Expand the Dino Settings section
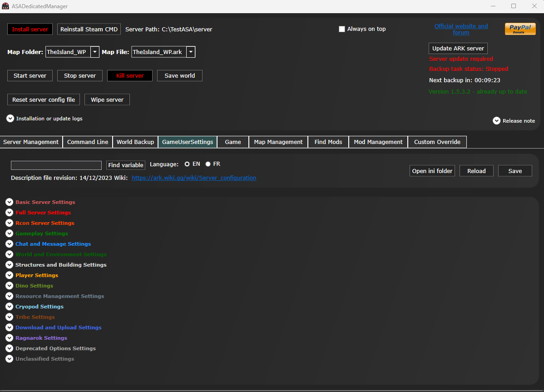 click(10, 286)
